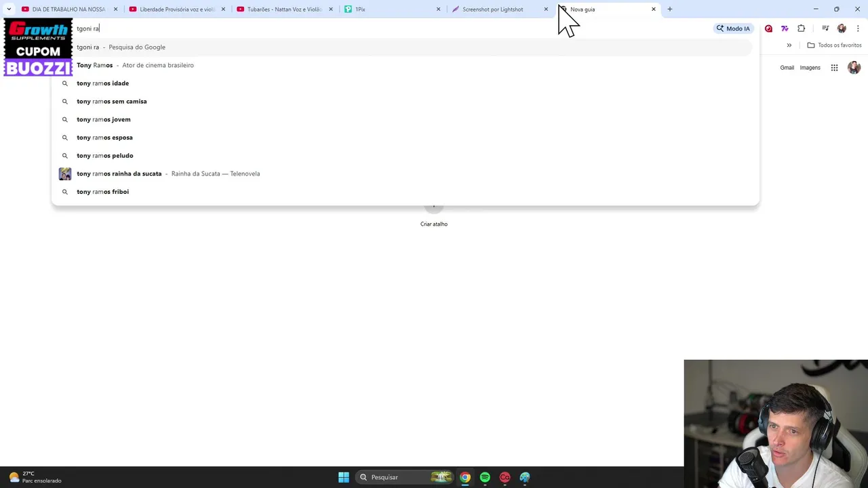Click the Modo IA button
The width and height of the screenshot is (868, 488).
(x=733, y=28)
